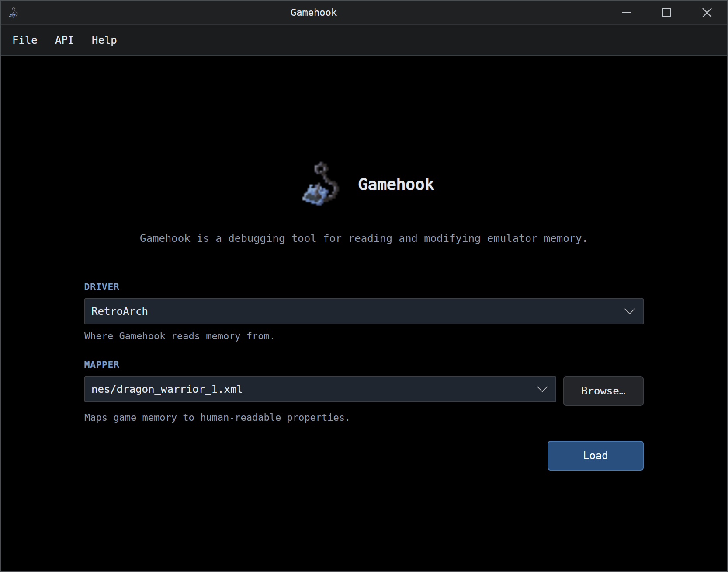The image size is (728, 572).
Task: Click "Maps game memory to human-readable properties." text
Action: (217, 418)
